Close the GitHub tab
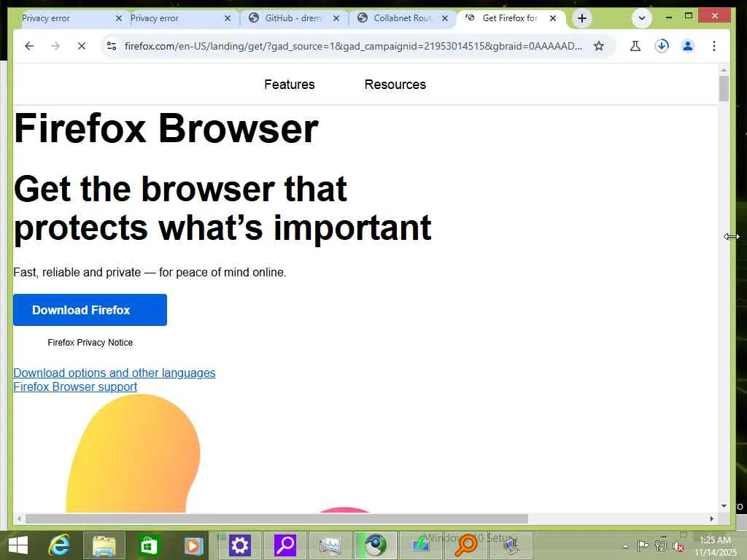The height and width of the screenshot is (560, 747). tap(336, 18)
